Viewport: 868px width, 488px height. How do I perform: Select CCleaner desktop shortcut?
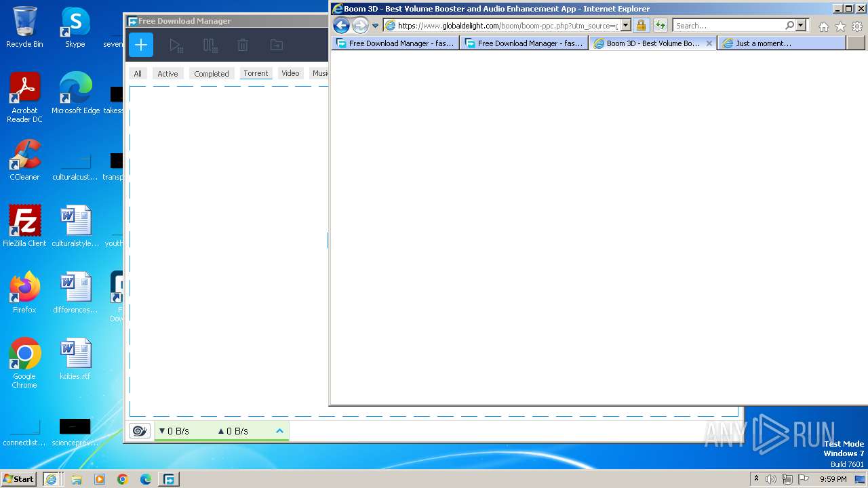pyautogui.click(x=24, y=160)
